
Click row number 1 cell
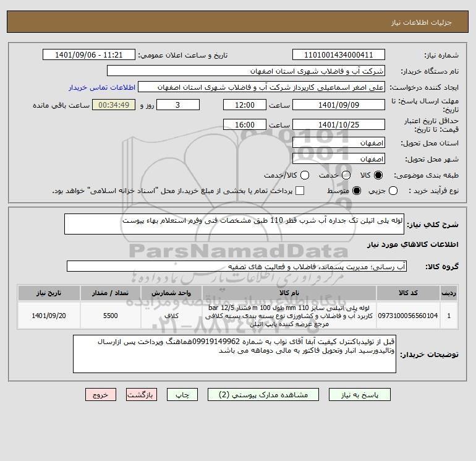pos(449,316)
